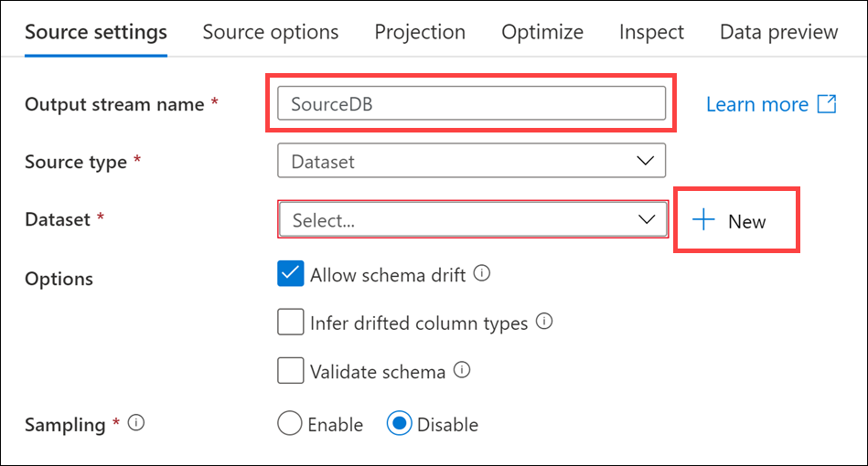Viewport: 868px width, 466px height.
Task: Go to the Optimize tab
Action: pyautogui.click(x=542, y=32)
